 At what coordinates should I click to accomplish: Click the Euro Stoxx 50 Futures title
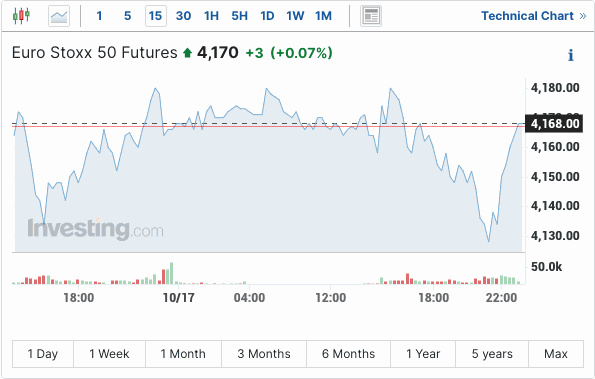tap(94, 53)
